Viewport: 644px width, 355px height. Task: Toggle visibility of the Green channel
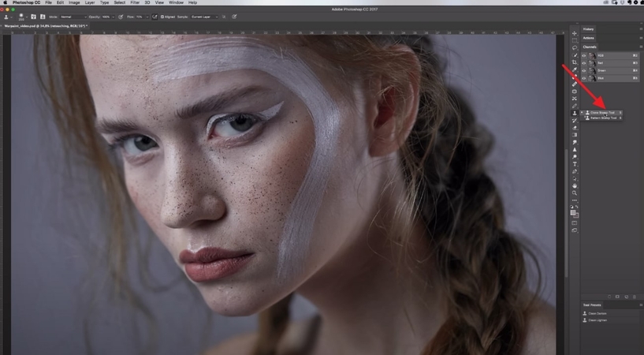click(583, 70)
